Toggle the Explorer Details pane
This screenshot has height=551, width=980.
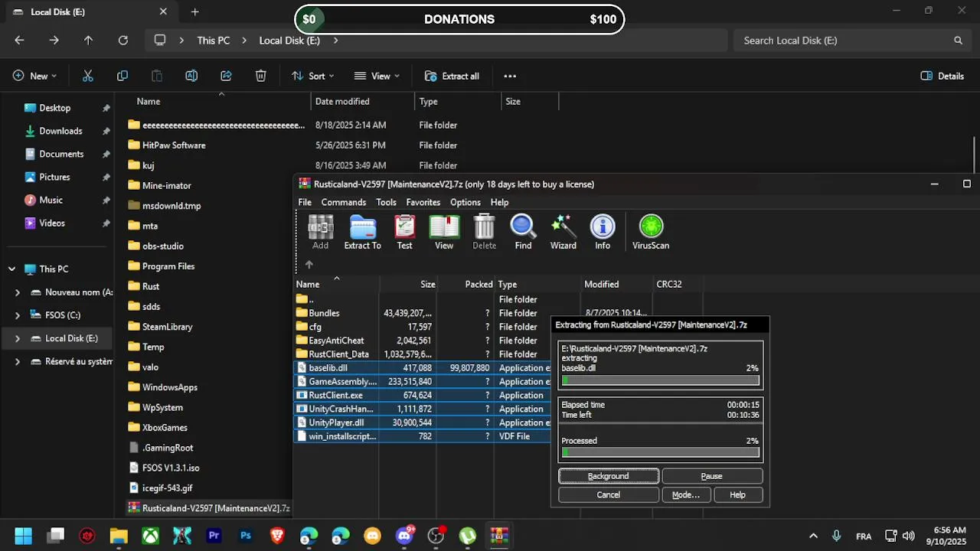[x=942, y=76]
